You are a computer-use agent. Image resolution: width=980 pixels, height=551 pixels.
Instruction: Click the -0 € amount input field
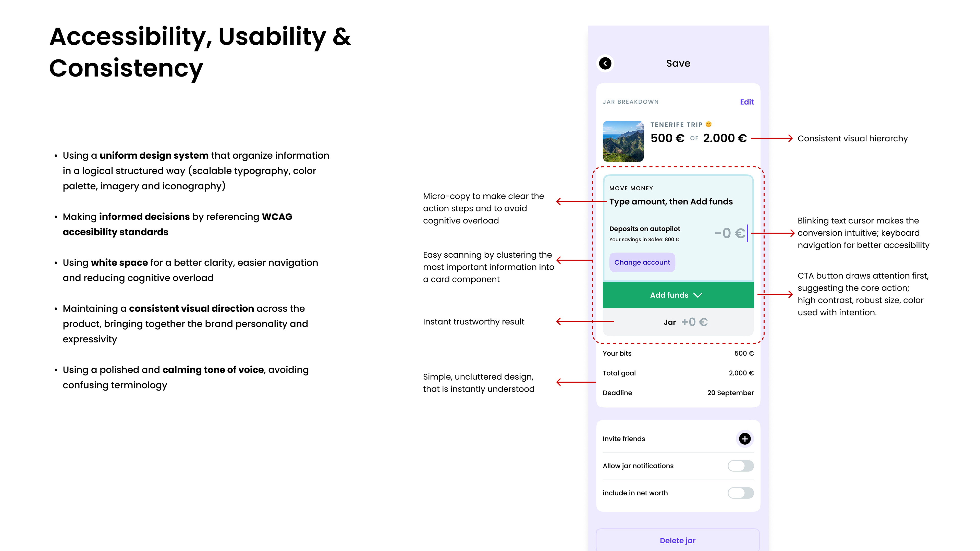pyautogui.click(x=730, y=233)
